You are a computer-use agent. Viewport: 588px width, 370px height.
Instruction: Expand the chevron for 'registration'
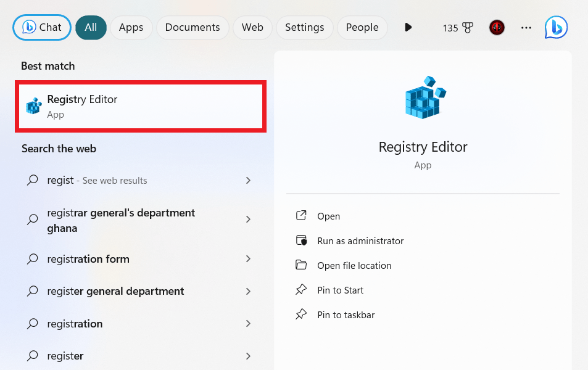(x=248, y=324)
